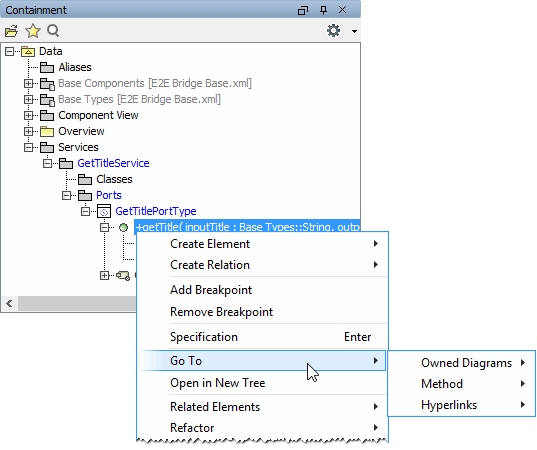Click the magnifier search icon

tap(53, 31)
